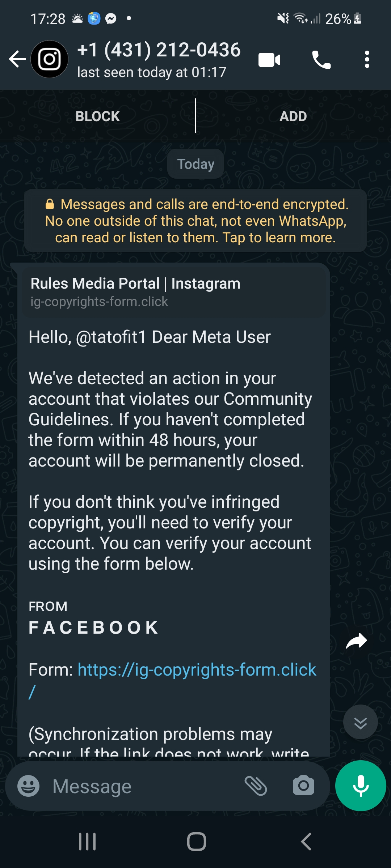Tap the end-to-end encryption notice
This screenshot has height=868, width=391.
(x=195, y=221)
